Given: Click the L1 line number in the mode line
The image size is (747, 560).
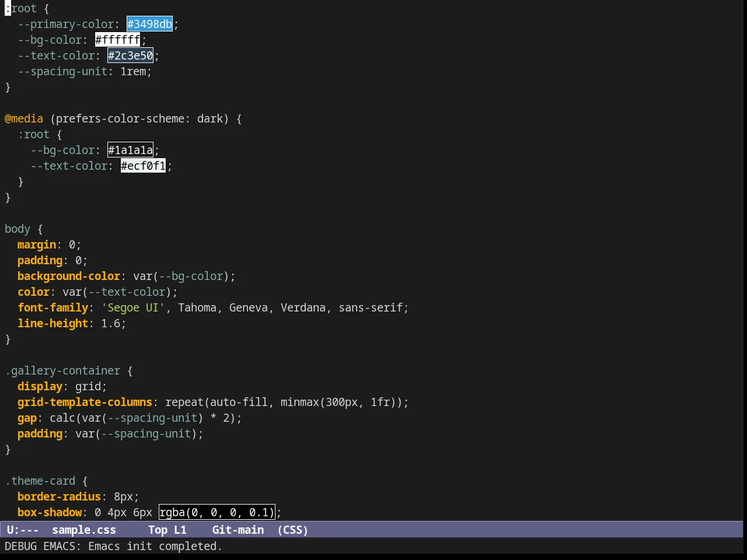Looking at the screenshot, I should [x=180, y=530].
